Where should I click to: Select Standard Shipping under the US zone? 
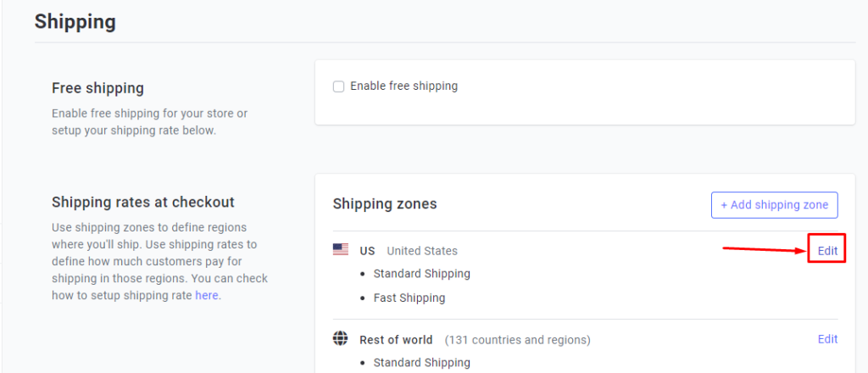coord(422,273)
